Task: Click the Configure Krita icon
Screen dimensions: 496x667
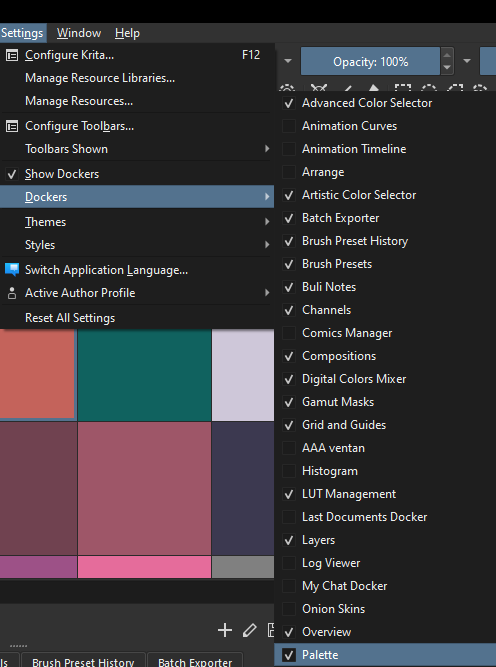Action: coord(12,55)
